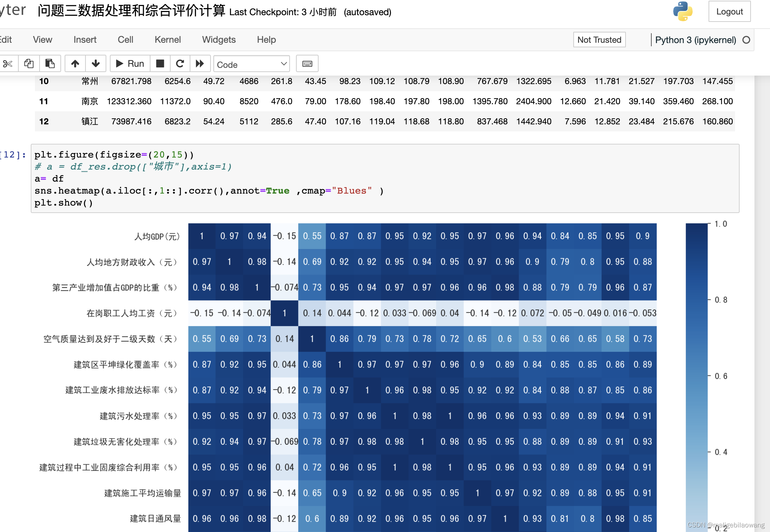Click colorbar tick label 1.0
This screenshot has height=532, width=770.
(721, 224)
